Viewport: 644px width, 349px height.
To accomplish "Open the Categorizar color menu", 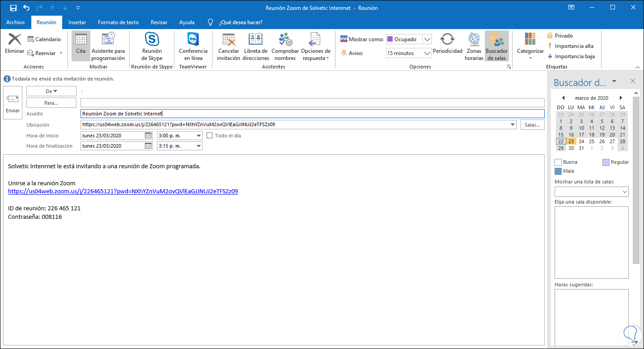I will pyautogui.click(x=530, y=47).
